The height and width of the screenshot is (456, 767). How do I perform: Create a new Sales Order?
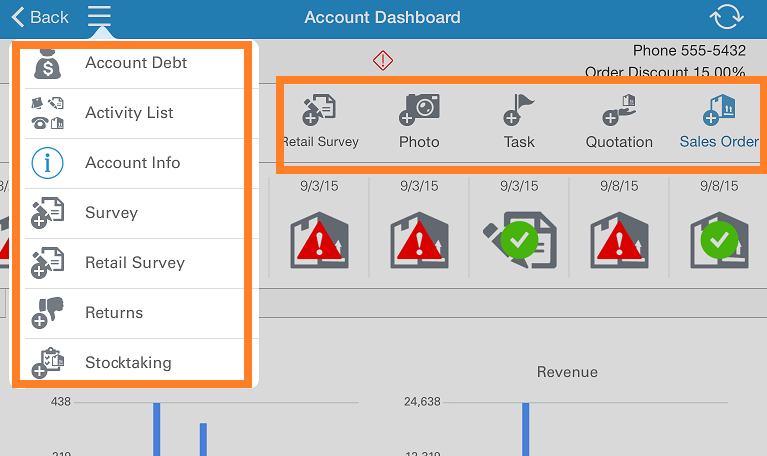pyautogui.click(x=719, y=109)
